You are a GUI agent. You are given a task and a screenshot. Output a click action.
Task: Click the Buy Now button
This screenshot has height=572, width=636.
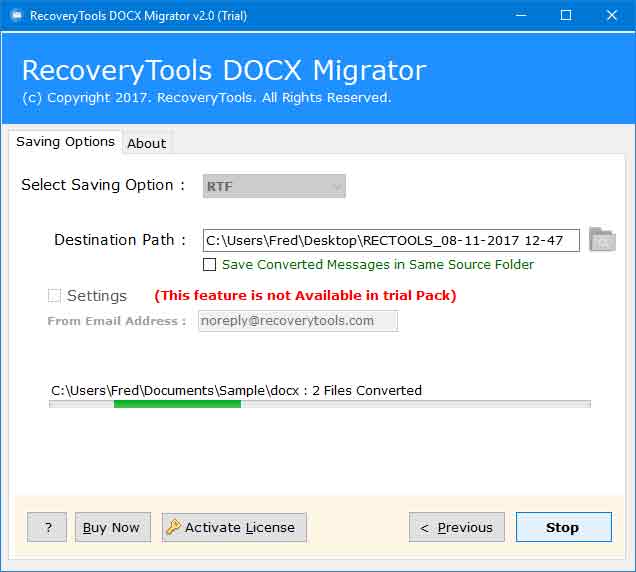(x=113, y=527)
